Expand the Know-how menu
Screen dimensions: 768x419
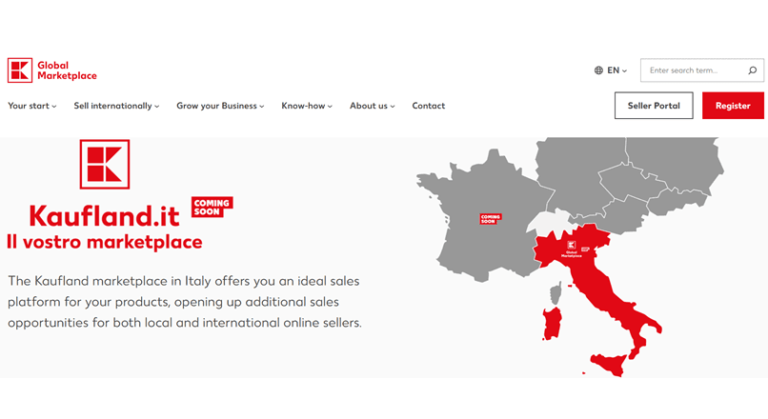coord(307,106)
